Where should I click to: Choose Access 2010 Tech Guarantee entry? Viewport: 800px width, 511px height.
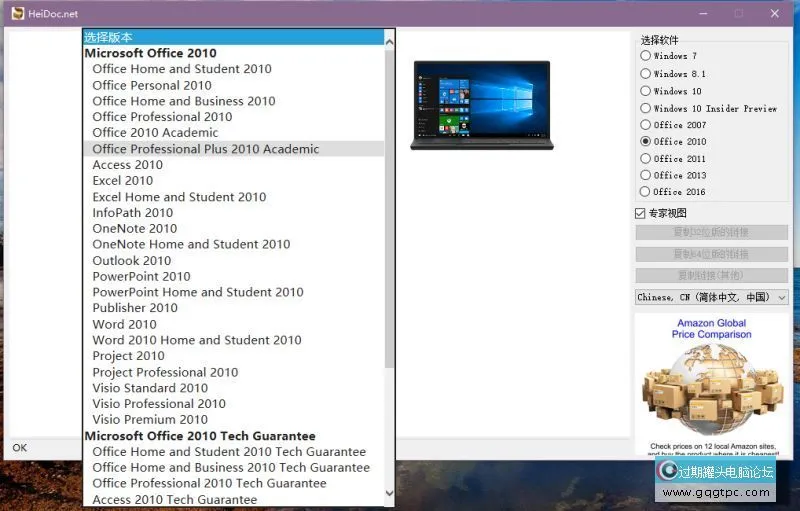[x=175, y=500]
